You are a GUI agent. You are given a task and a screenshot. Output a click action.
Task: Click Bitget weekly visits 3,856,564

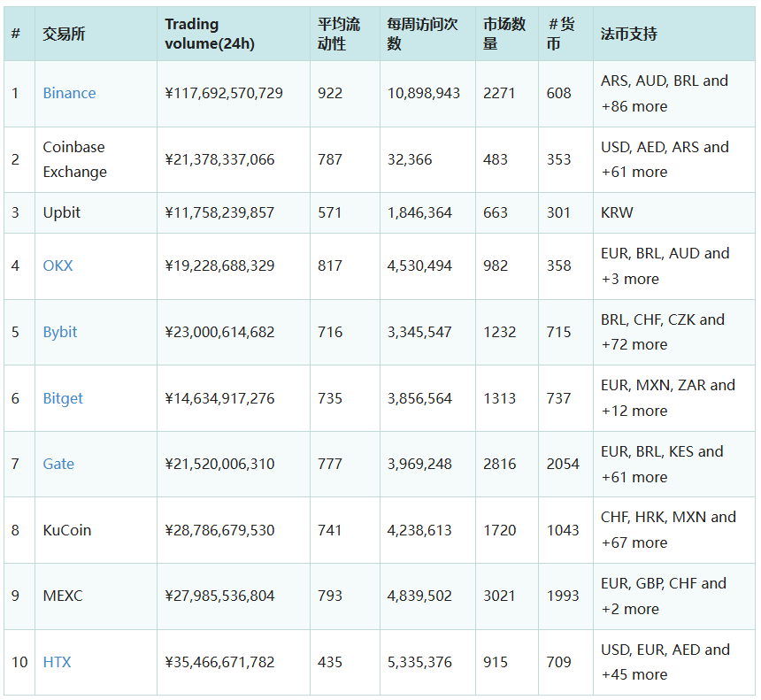tap(419, 398)
